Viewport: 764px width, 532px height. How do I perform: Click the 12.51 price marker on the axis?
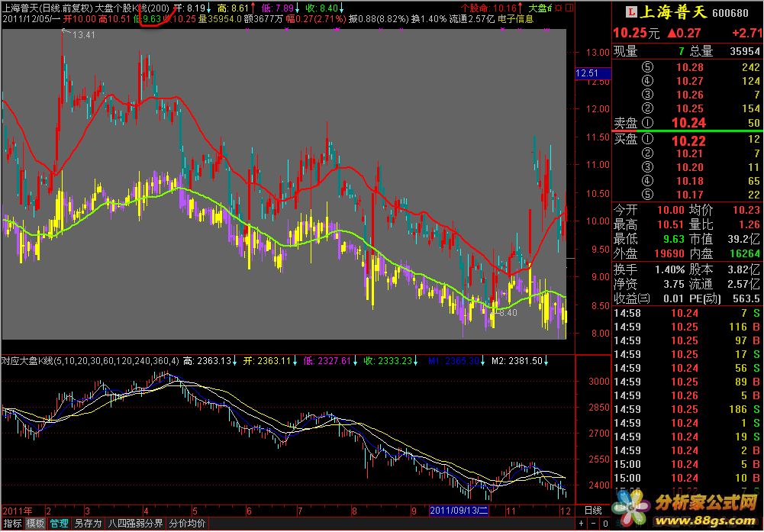(x=593, y=73)
